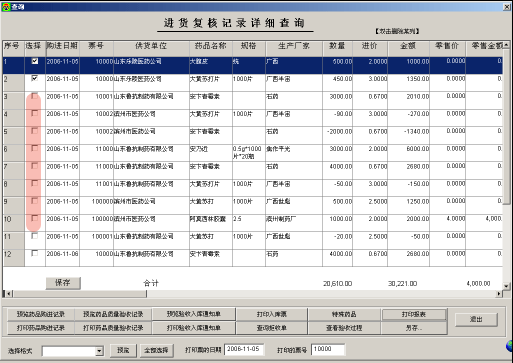Tick the 选择 checkbox in row 10
Viewport: 513px width, 363px height.
click(x=35, y=218)
